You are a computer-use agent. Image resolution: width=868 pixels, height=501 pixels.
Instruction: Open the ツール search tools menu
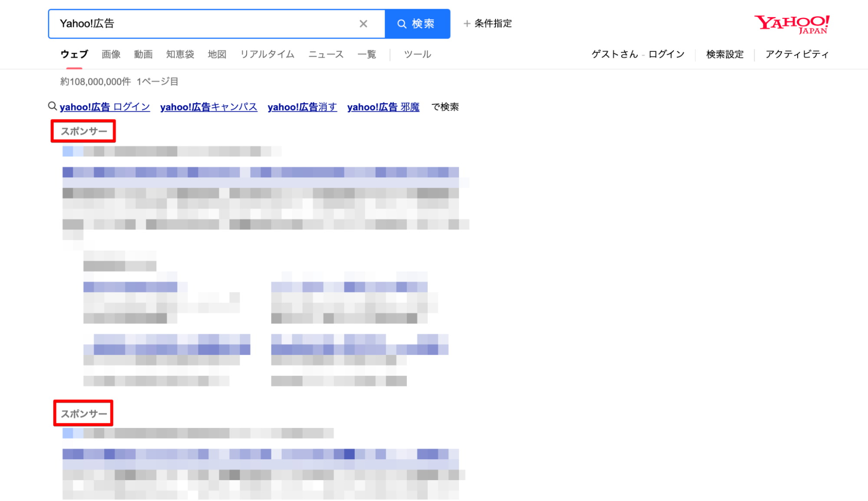click(418, 54)
